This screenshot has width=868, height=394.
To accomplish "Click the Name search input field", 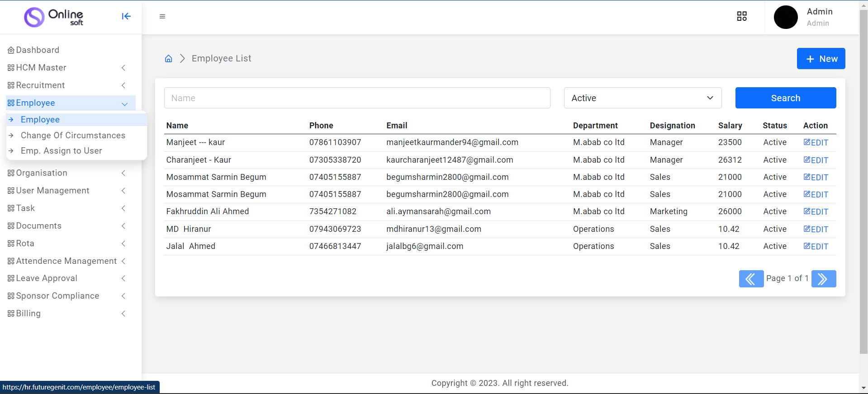I will pyautogui.click(x=357, y=98).
